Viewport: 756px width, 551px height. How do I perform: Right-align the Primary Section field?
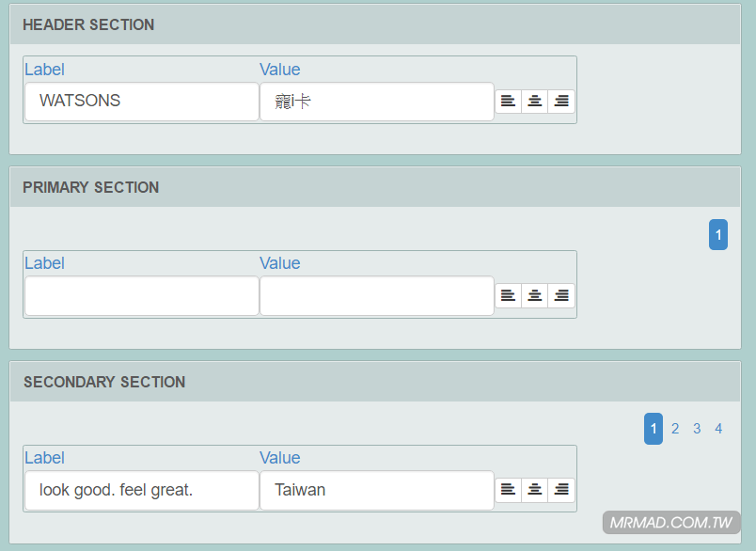pos(561,296)
